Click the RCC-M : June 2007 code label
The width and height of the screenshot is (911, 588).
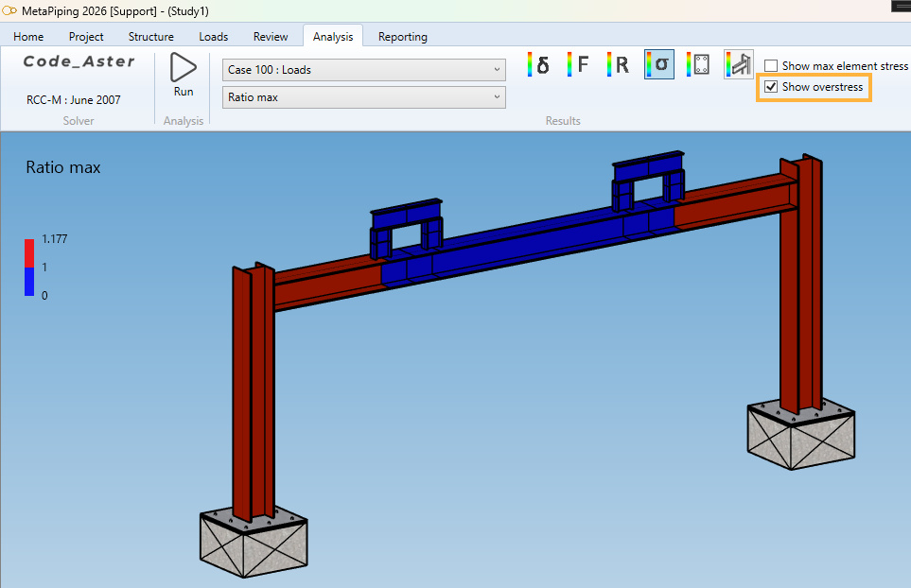[x=74, y=99]
